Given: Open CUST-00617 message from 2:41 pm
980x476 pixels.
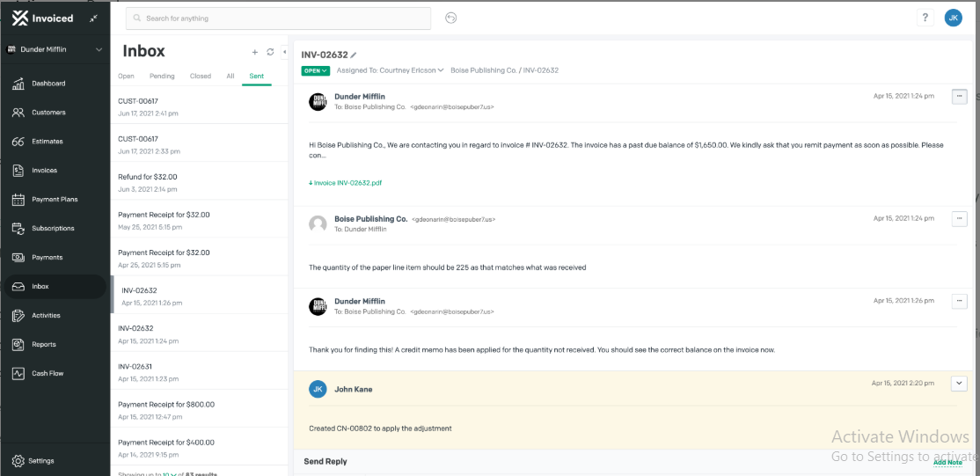Looking at the screenshot, I should (200, 105).
